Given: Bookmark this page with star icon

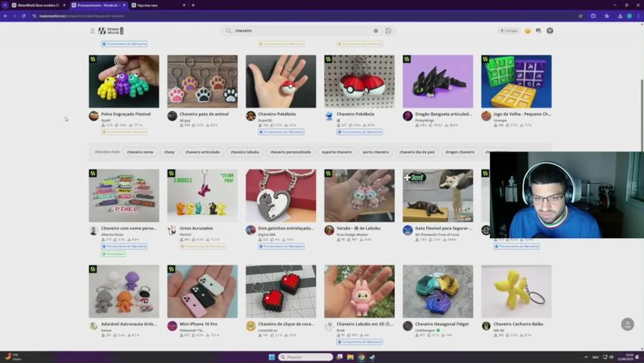Looking at the screenshot, I should [x=581, y=16].
